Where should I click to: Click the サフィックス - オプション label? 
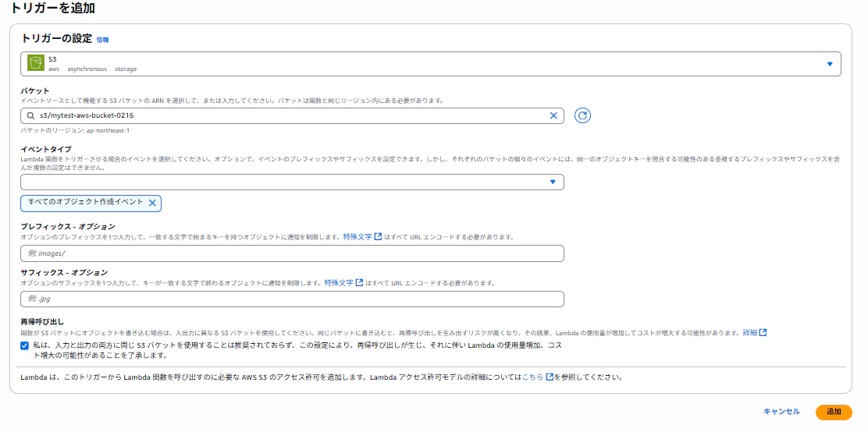[x=64, y=273]
